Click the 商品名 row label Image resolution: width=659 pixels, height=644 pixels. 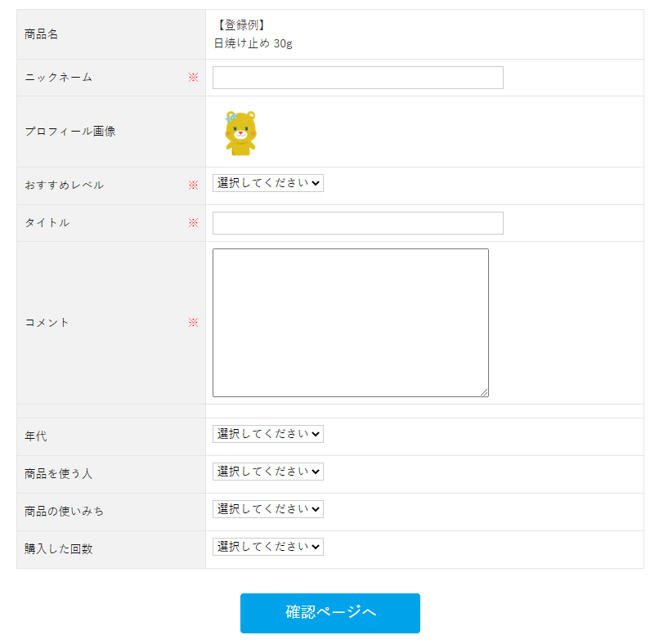tap(42, 34)
